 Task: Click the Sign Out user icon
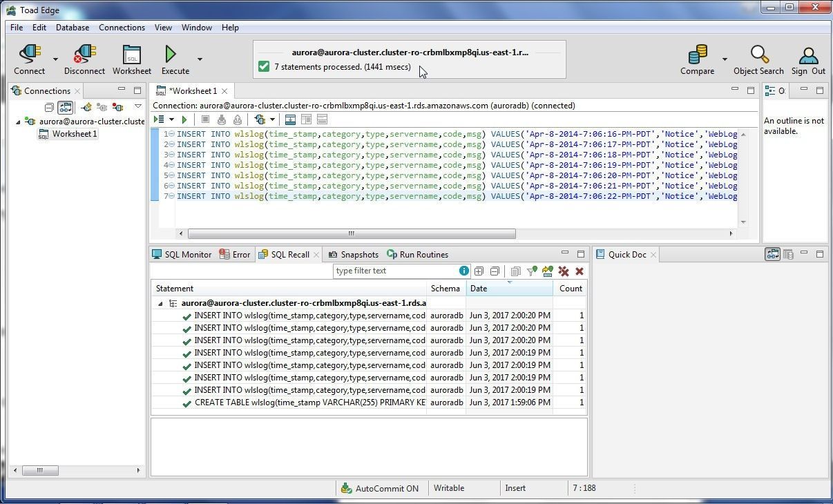pos(808,55)
